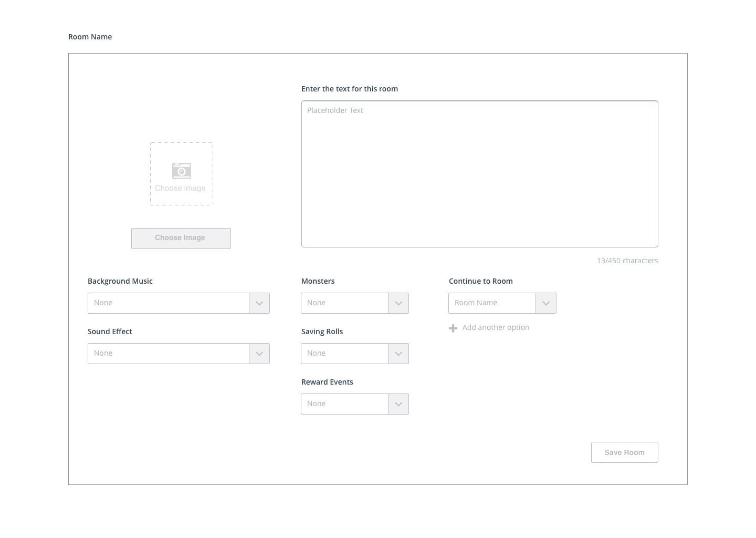
Task: Click the Save Room button
Action: [x=624, y=452]
